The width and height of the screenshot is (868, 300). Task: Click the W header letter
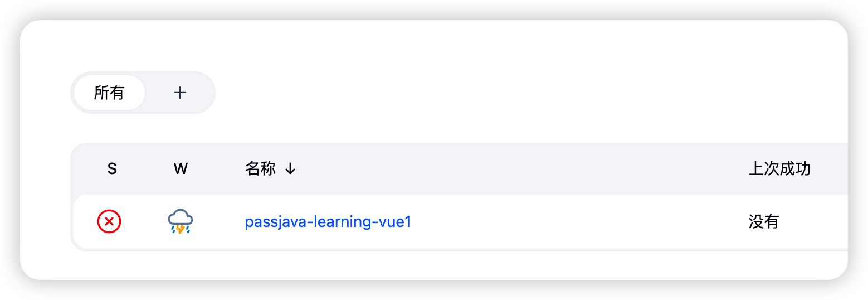click(x=181, y=169)
